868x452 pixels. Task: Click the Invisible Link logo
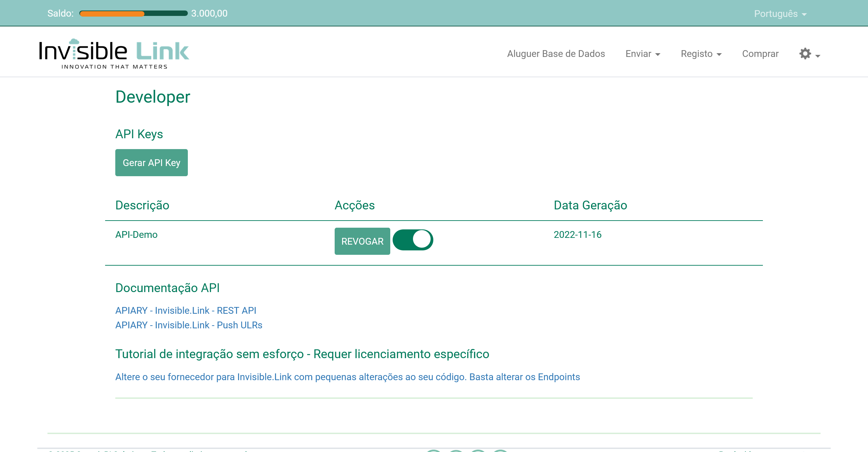click(114, 54)
